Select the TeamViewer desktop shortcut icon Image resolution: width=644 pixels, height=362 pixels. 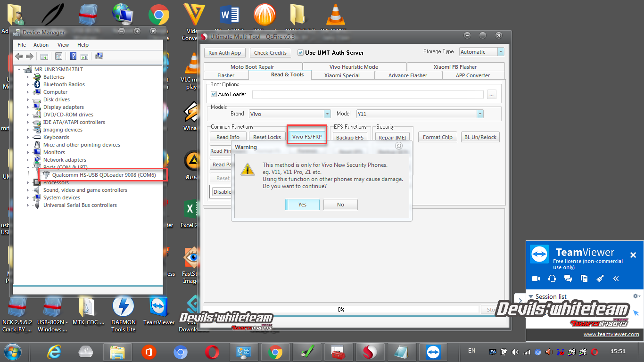pos(159,311)
